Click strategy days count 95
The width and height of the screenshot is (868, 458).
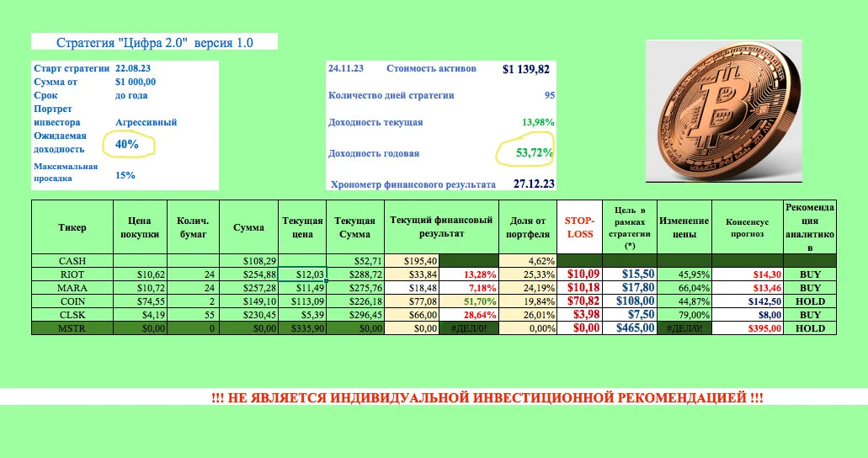[549, 95]
